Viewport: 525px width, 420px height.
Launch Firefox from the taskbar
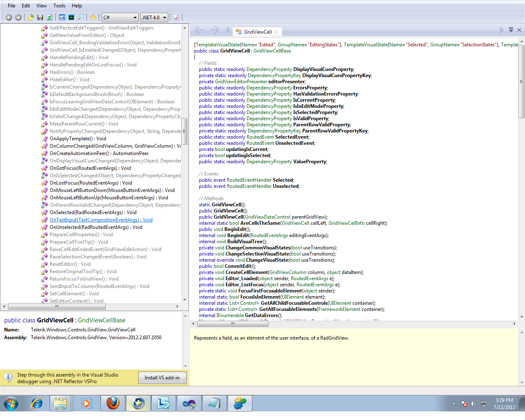[113, 404]
